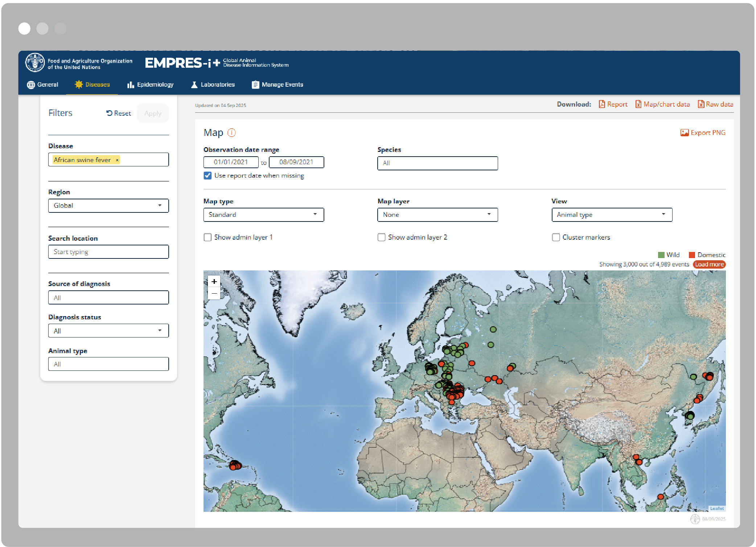Open the Map type dropdown
The height and width of the screenshot is (547, 756).
pos(263,215)
